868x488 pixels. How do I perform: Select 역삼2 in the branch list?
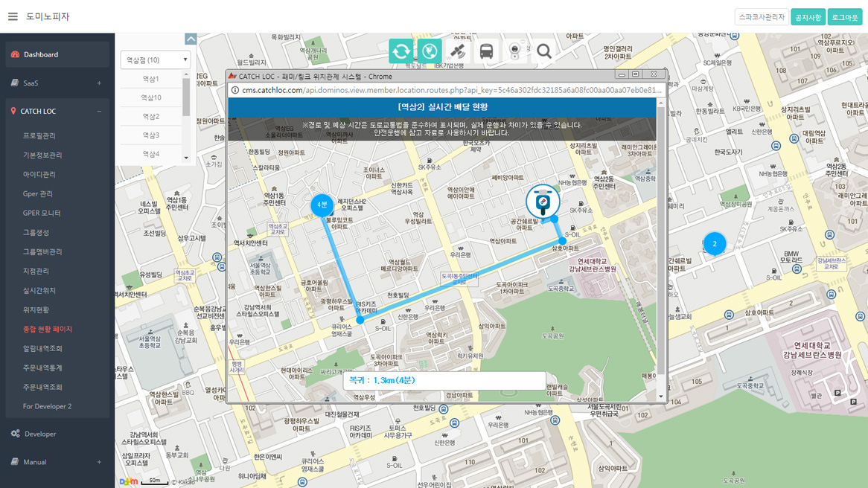pyautogui.click(x=150, y=116)
